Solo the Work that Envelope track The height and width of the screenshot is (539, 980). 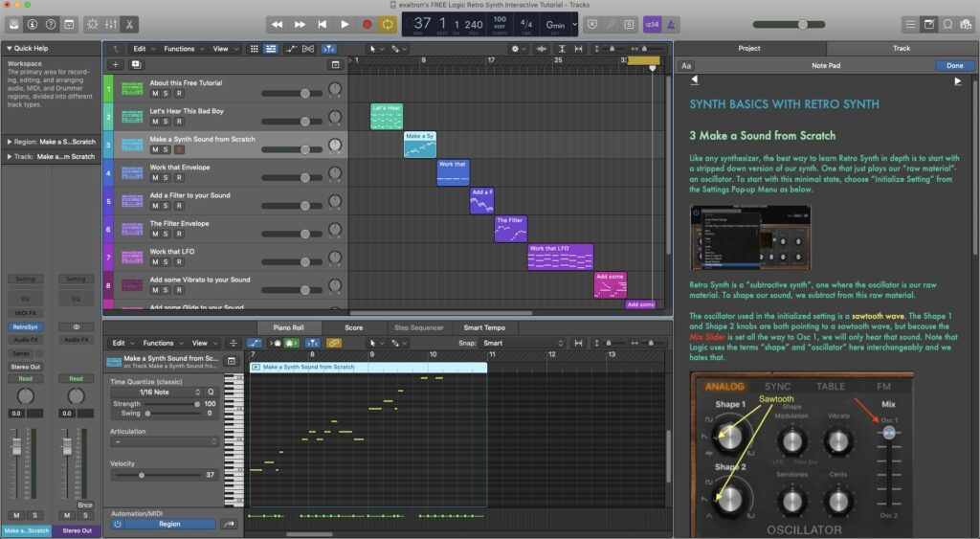pyautogui.click(x=166, y=177)
